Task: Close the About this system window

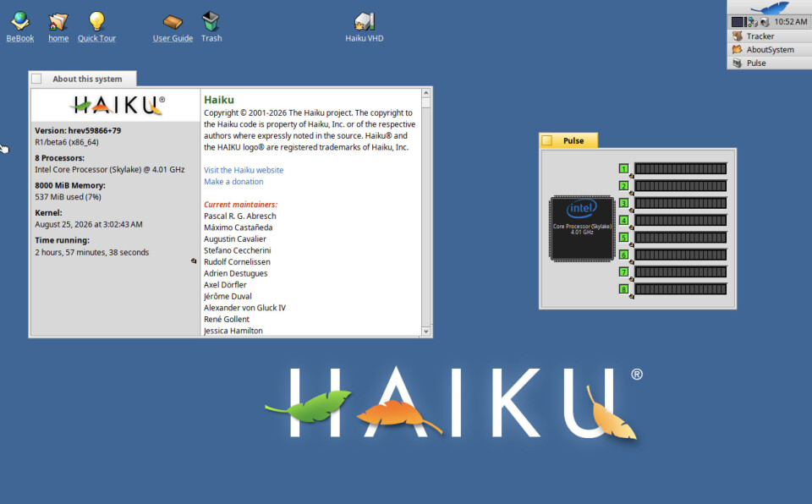Action: (x=36, y=79)
